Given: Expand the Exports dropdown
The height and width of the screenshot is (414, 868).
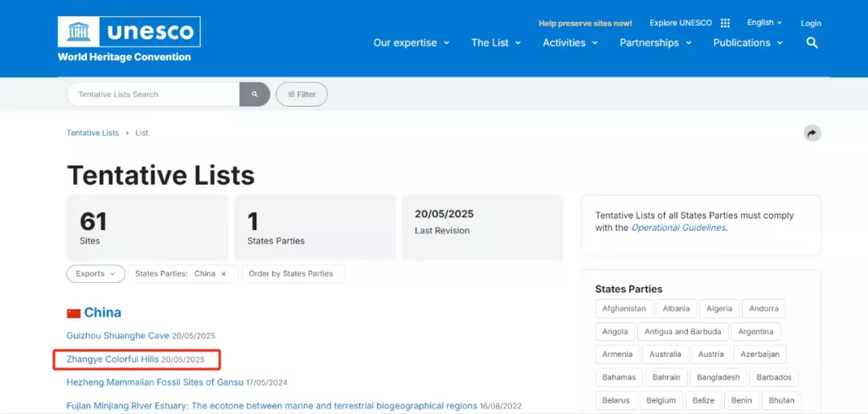Looking at the screenshot, I should click(96, 274).
